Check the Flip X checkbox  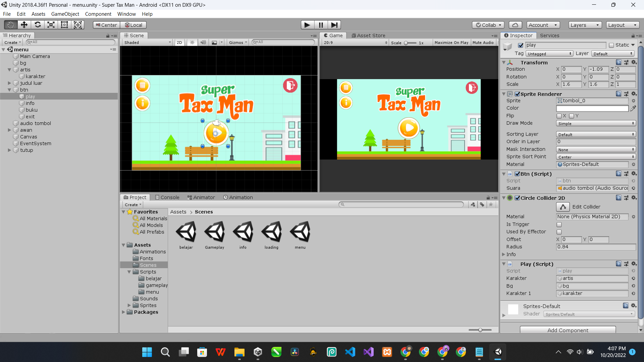559,116
